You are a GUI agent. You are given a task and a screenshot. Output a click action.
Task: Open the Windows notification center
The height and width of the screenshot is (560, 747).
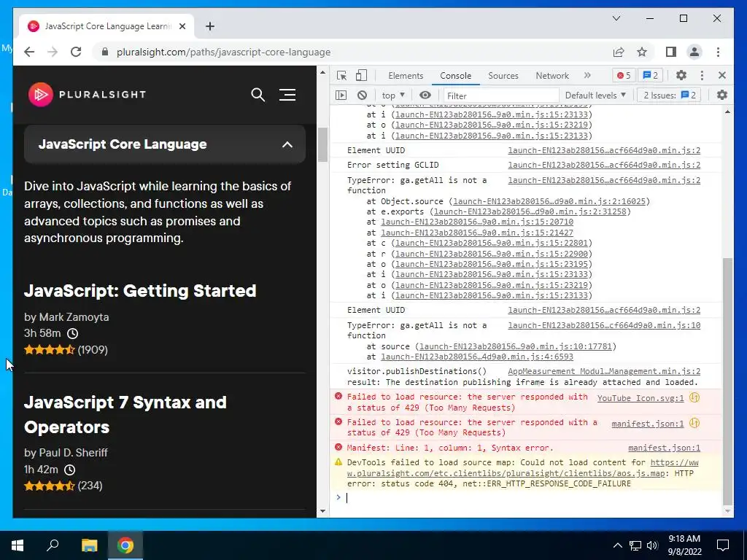click(723, 545)
